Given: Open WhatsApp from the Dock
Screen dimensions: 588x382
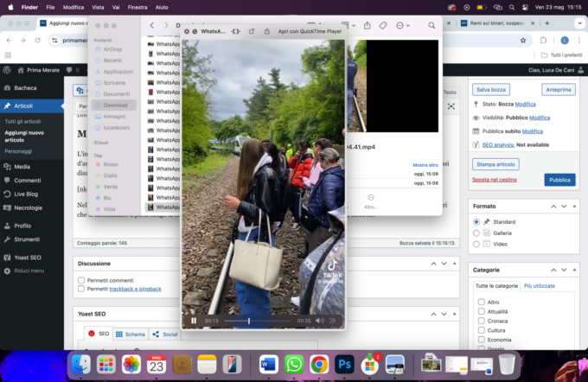Looking at the screenshot, I should click(294, 365).
